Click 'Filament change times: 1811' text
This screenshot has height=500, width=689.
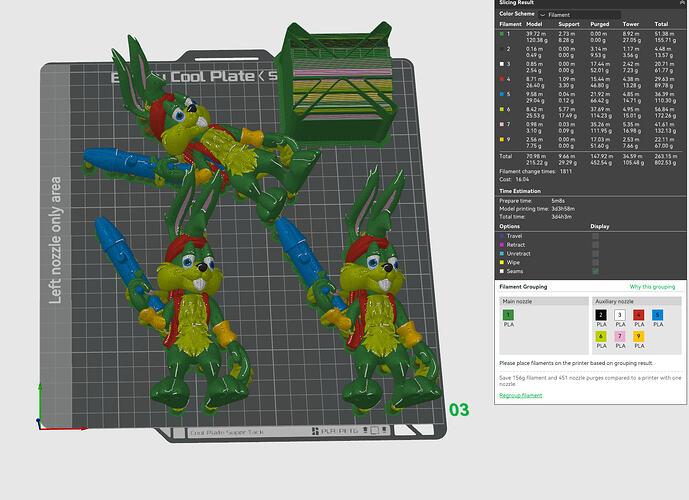[535, 171]
